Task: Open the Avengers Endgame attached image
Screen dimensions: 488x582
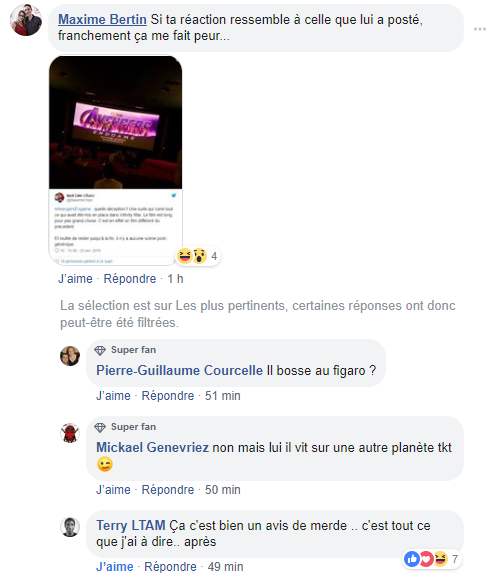Action: tap(115, 160)
